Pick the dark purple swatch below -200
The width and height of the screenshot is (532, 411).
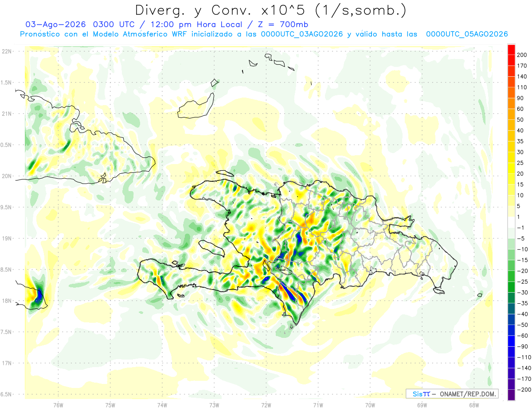(x=511, y=395)
